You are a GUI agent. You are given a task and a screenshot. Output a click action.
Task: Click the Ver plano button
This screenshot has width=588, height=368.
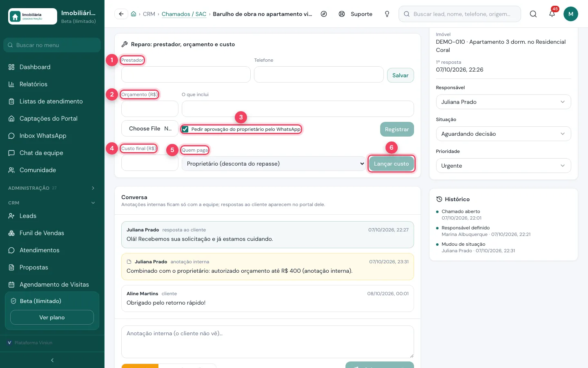click(52, 317)
